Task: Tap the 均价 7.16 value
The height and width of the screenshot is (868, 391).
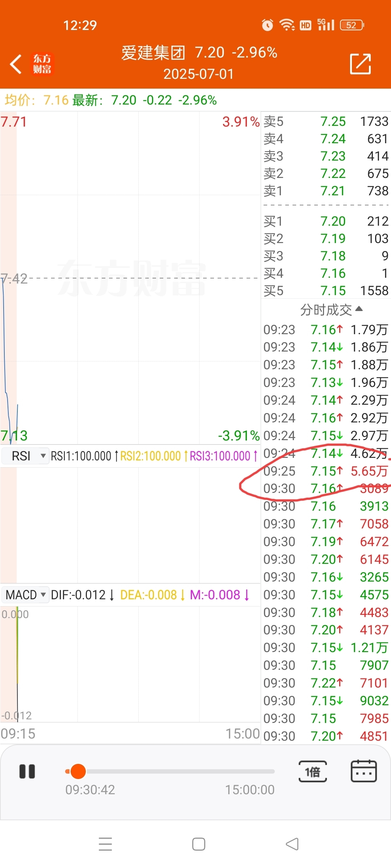Action: (x=37, y=100)
